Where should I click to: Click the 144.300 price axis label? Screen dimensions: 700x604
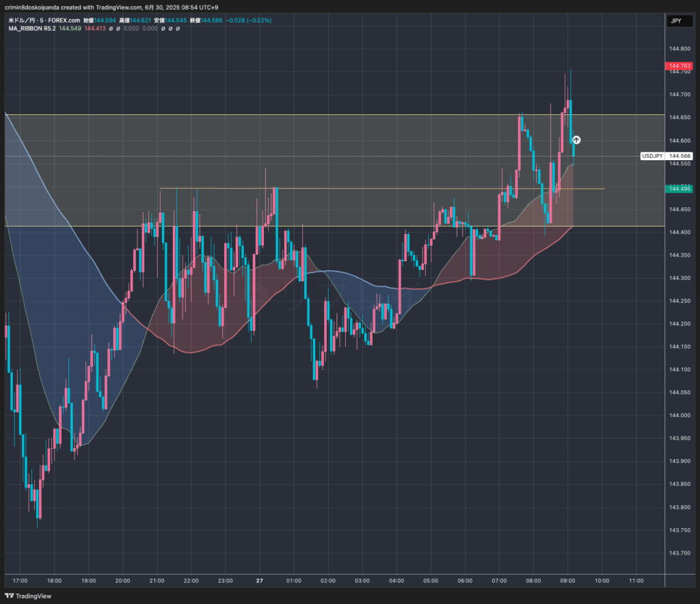(679, 278)
